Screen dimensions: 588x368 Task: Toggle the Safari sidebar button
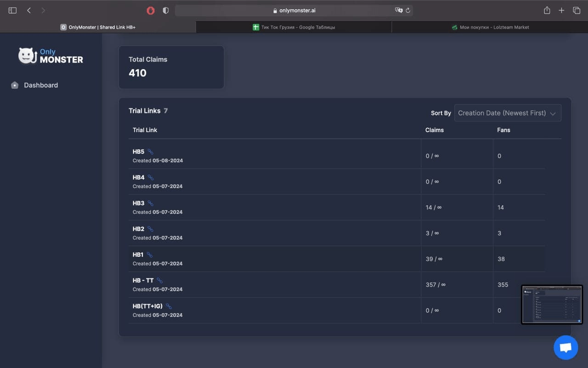12,10
